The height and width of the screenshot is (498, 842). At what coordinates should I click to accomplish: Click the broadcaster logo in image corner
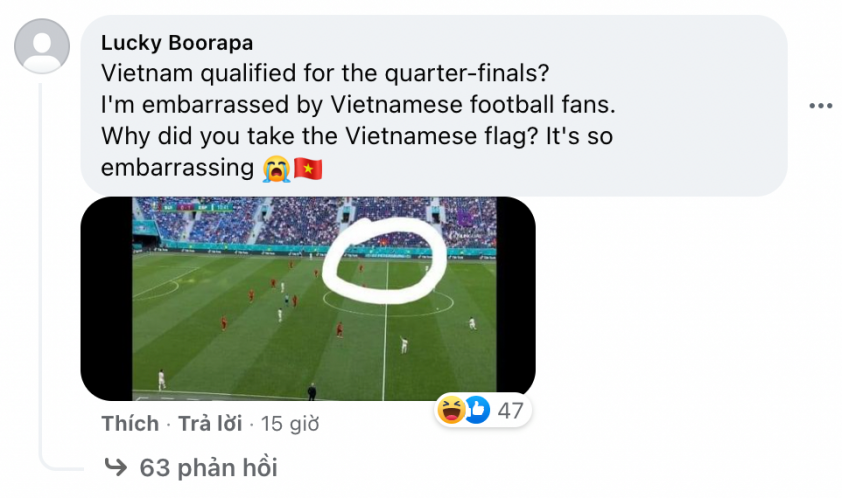[463, 219]
